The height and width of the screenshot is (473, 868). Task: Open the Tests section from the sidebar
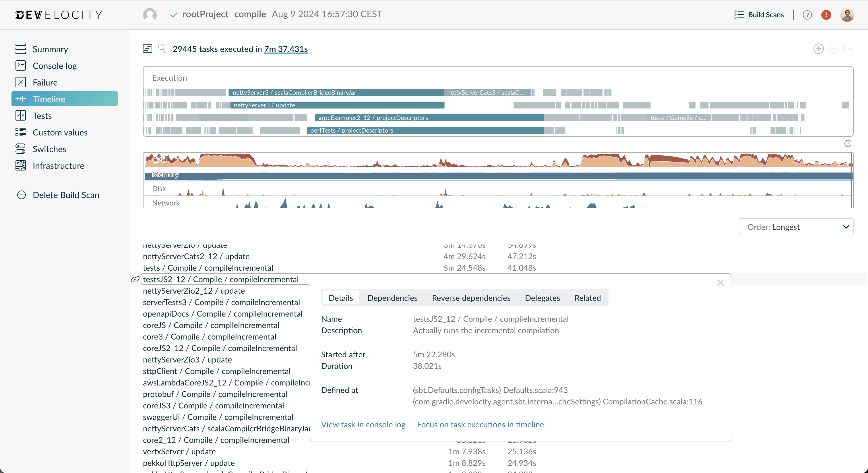(x=42, y=115)
